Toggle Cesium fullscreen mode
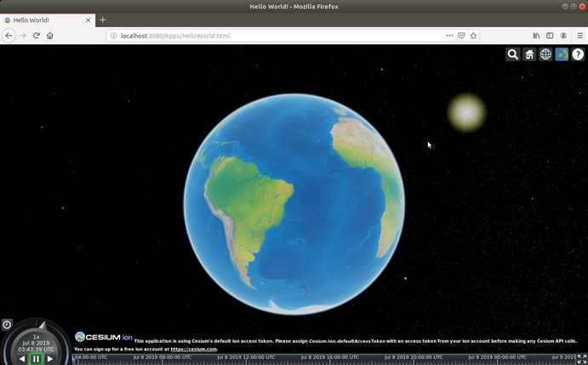Screen dimensions: 588x365 [x=582, y=359]
